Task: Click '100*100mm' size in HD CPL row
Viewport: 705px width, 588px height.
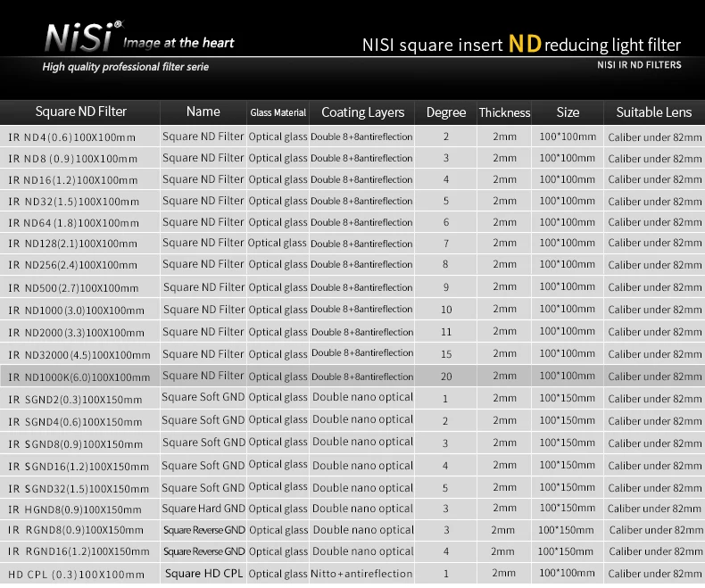Action: pyautogui.click(x=567, y=573)
